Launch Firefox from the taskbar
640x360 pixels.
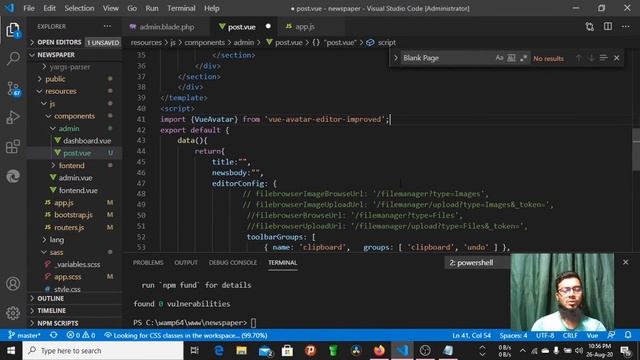[379, 351]
